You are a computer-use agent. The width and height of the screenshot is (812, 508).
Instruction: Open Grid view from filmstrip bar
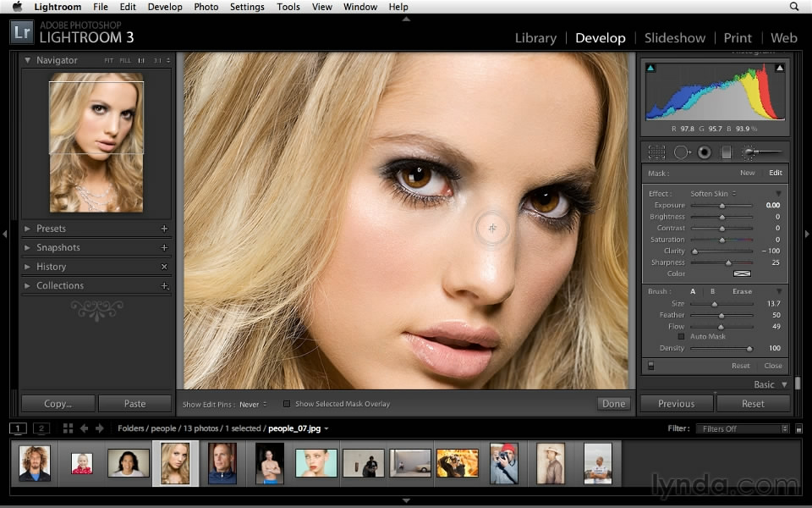coord(68,428)
